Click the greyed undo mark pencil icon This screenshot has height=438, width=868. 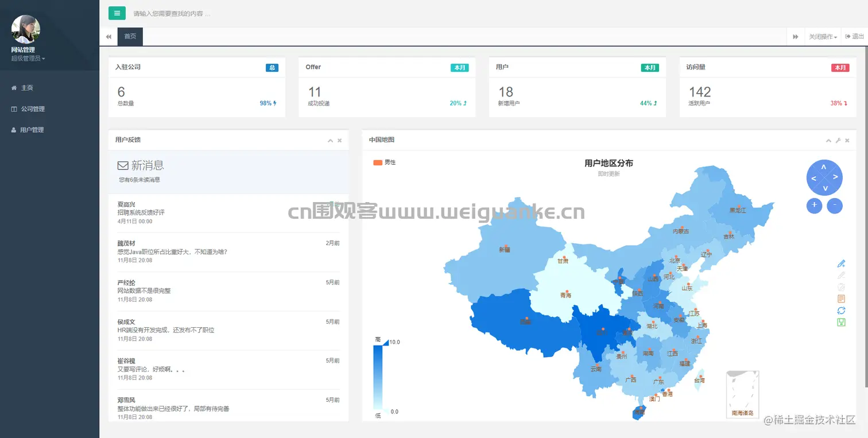click(842, 276)
